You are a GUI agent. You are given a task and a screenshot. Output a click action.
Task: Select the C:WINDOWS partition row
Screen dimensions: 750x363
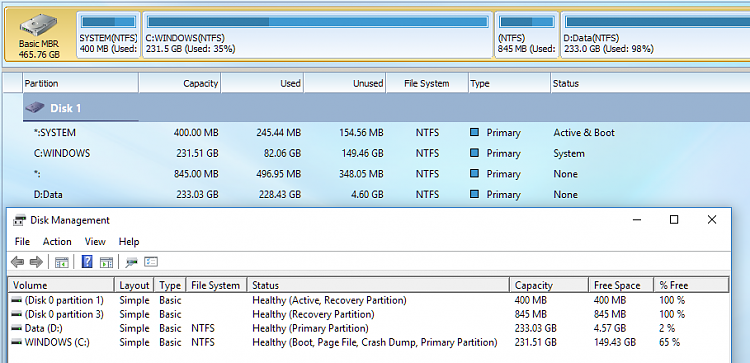click(x=386, y=154)
